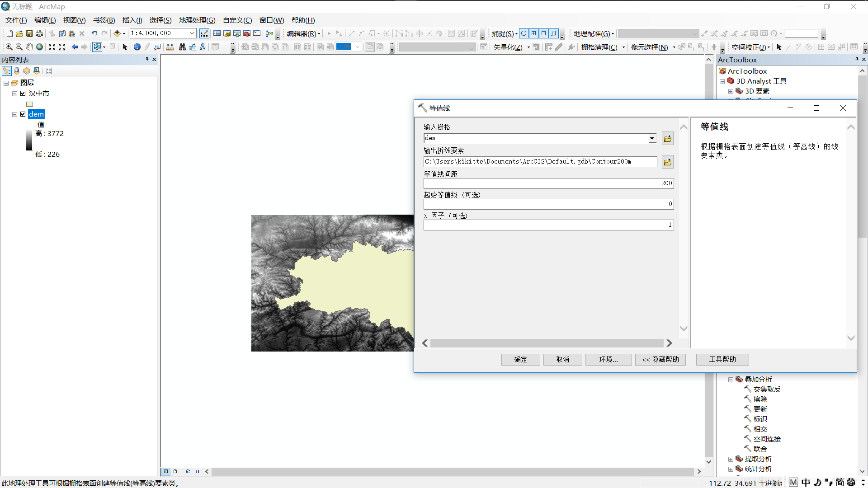Viewport: 868px width, 488px height.
Task: Confirm the contour tool with 确定
Action: [x=521, y=360]
